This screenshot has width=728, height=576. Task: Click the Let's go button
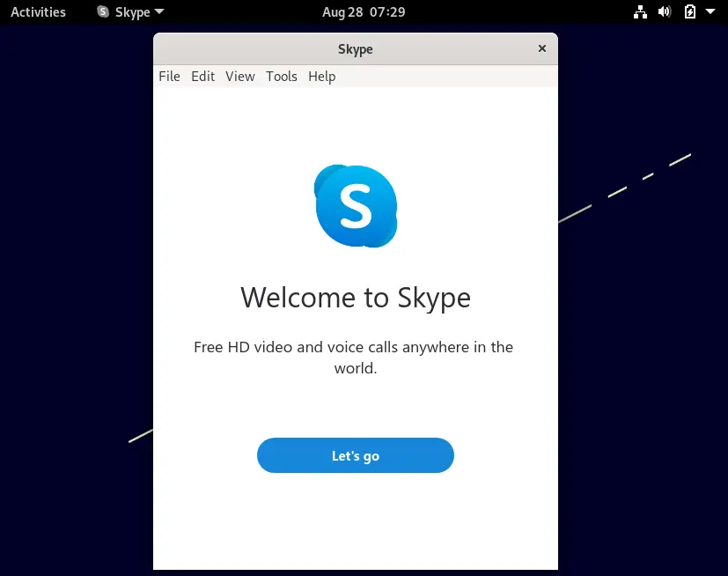(355, 455)
